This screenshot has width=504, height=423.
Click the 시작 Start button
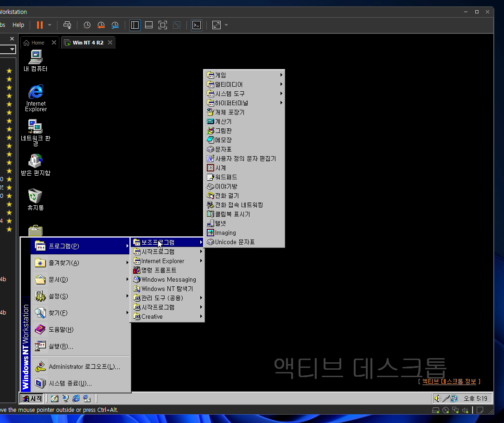(x=32, y=398)
